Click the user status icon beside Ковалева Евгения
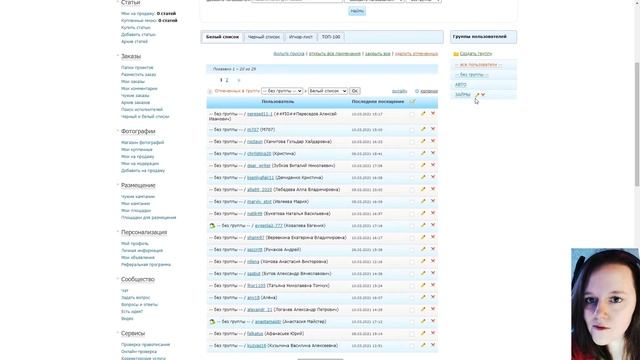 coord(212,225)
